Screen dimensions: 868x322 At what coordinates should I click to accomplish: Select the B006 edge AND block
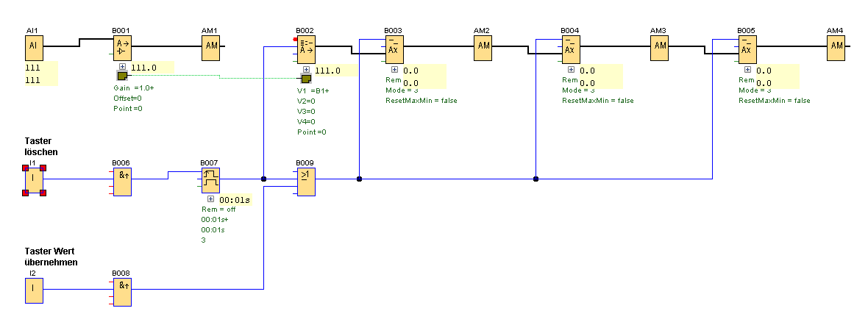pyautogui.click(x=122, y=182)
